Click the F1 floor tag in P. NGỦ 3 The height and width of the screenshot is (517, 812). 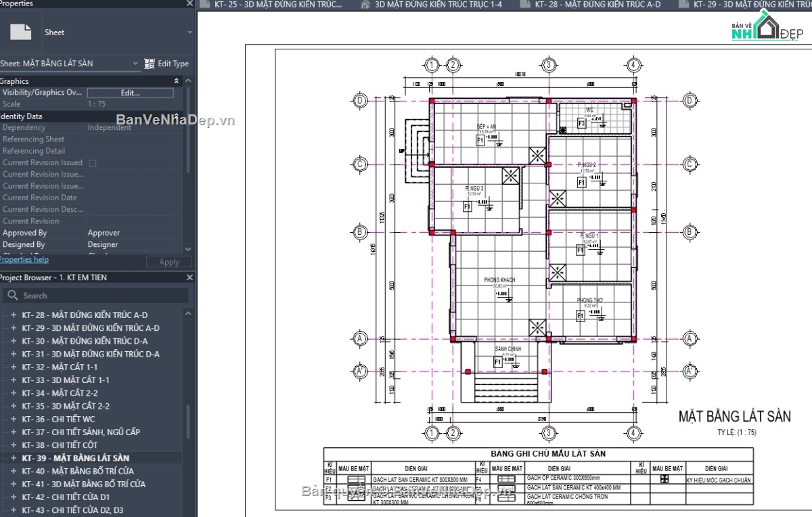[x=467, y=207]
